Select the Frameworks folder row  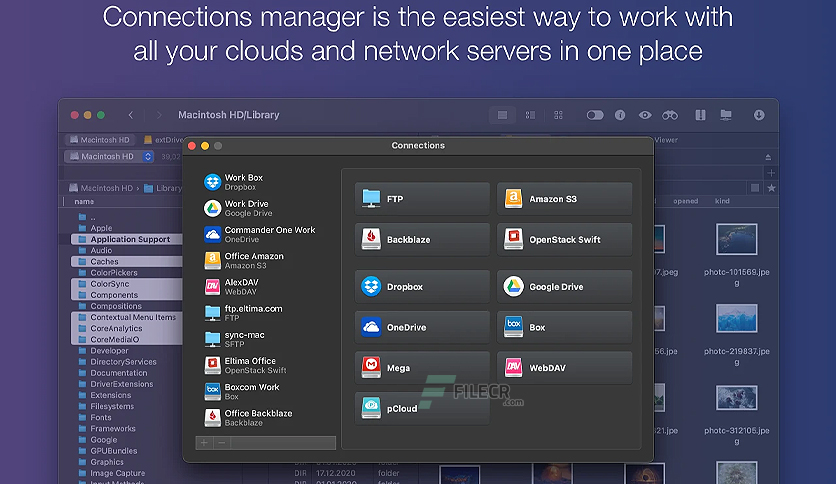[127, 429]
